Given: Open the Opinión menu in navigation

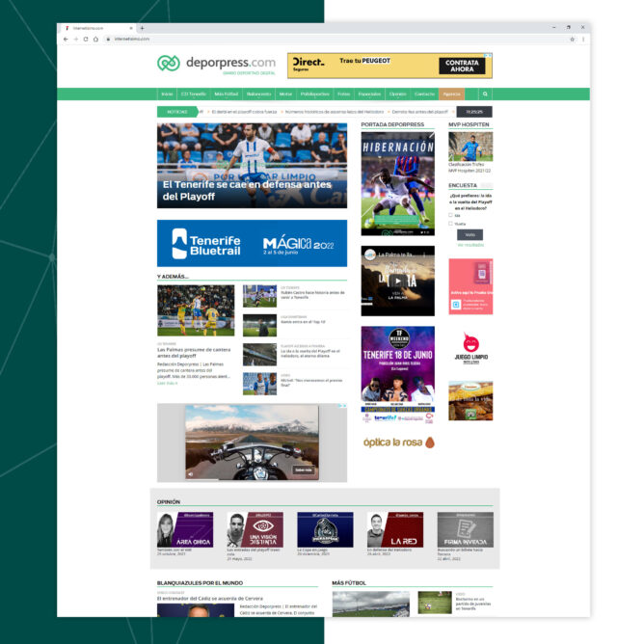Looking at the screenshot, I should point(397,94).
